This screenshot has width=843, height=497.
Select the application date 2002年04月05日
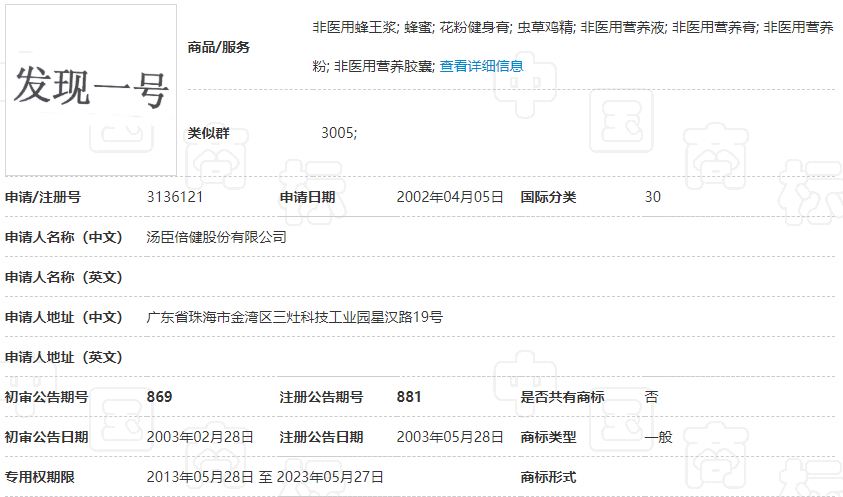click(450, 197)
